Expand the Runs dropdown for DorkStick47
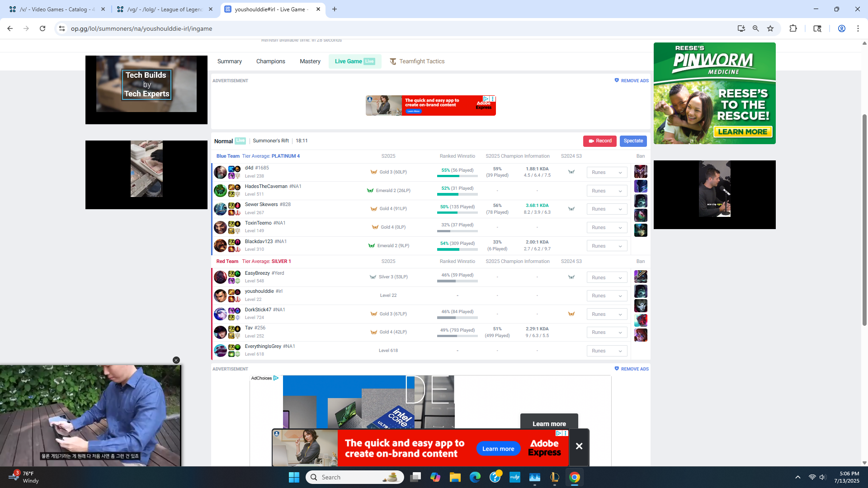This screenshot has height=488, width=868. (x=607, y=314)
